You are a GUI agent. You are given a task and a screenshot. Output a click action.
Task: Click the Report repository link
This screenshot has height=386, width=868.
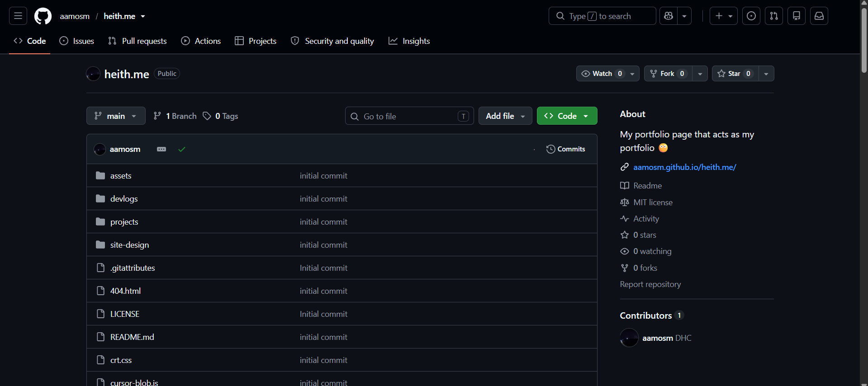click(650, 284)
